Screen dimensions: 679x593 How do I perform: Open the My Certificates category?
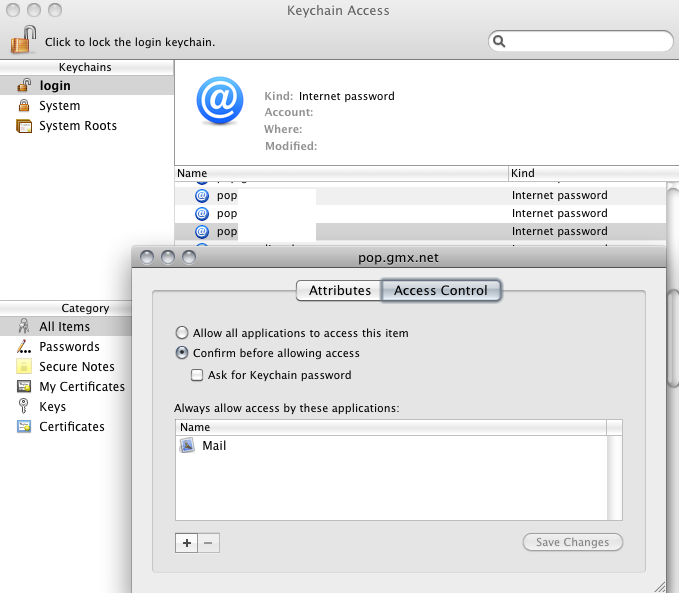pyautogui.click(x=66, y=386)
